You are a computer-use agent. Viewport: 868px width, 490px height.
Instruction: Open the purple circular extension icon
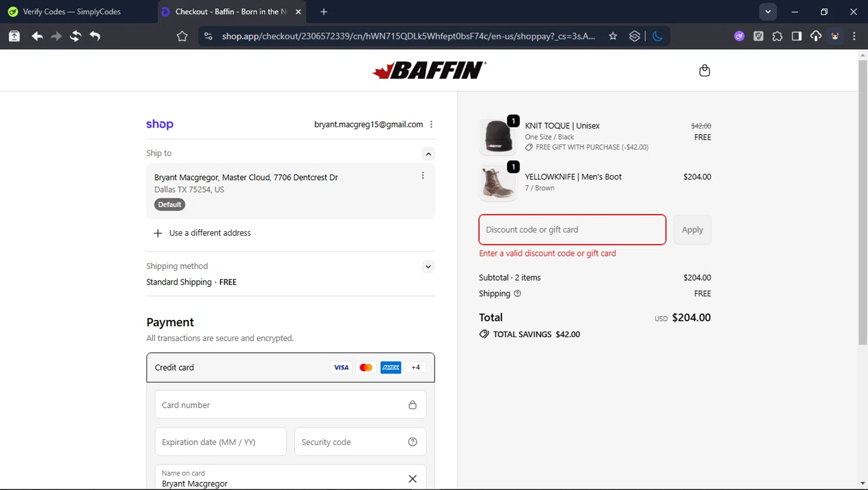[x=739, y=36]
